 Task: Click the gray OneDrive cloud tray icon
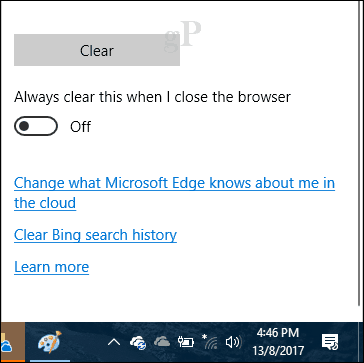click(x=162, y=342)
